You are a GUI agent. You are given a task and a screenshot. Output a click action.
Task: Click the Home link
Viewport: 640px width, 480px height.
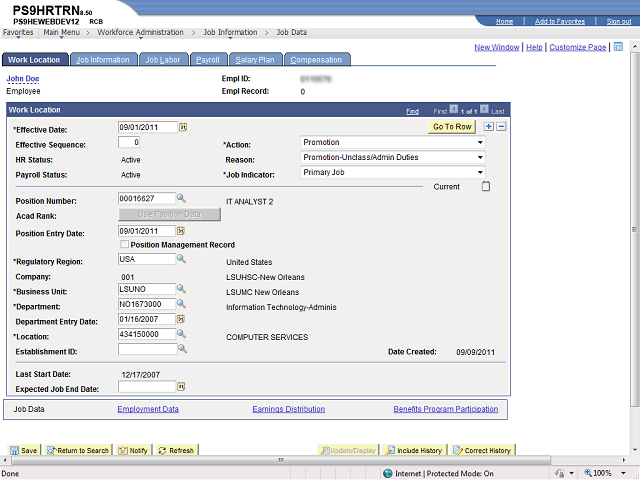[504, 21]
